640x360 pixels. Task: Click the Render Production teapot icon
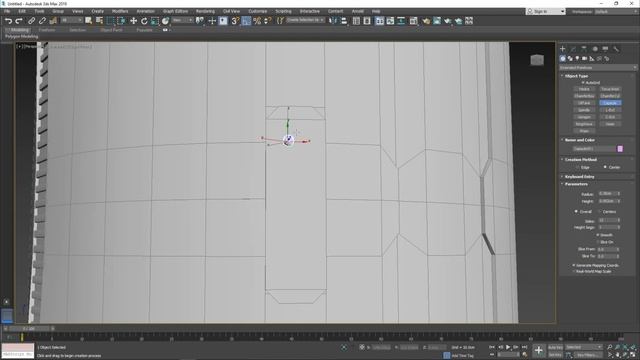(x=448, y=21)
